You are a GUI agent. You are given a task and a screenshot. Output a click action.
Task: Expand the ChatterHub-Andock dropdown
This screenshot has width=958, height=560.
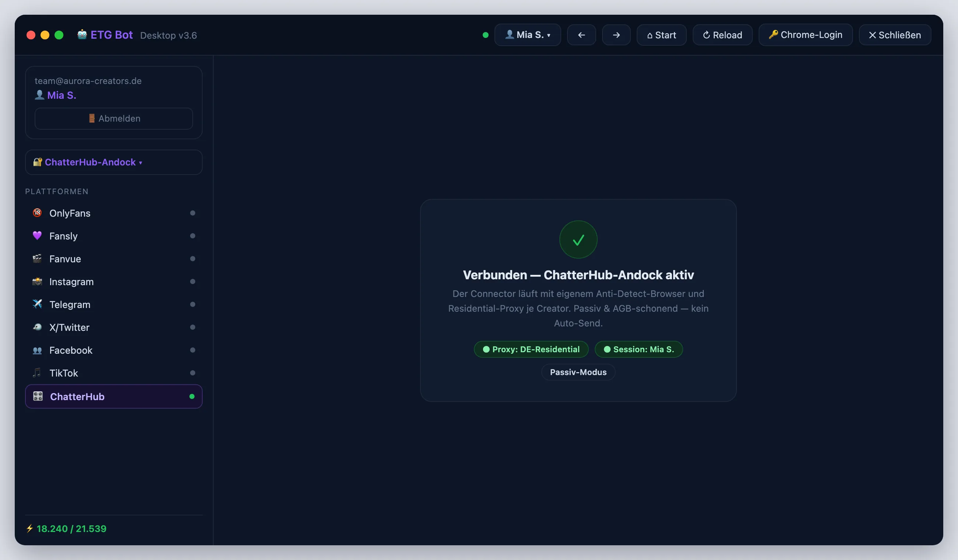[x=113, y=162]
